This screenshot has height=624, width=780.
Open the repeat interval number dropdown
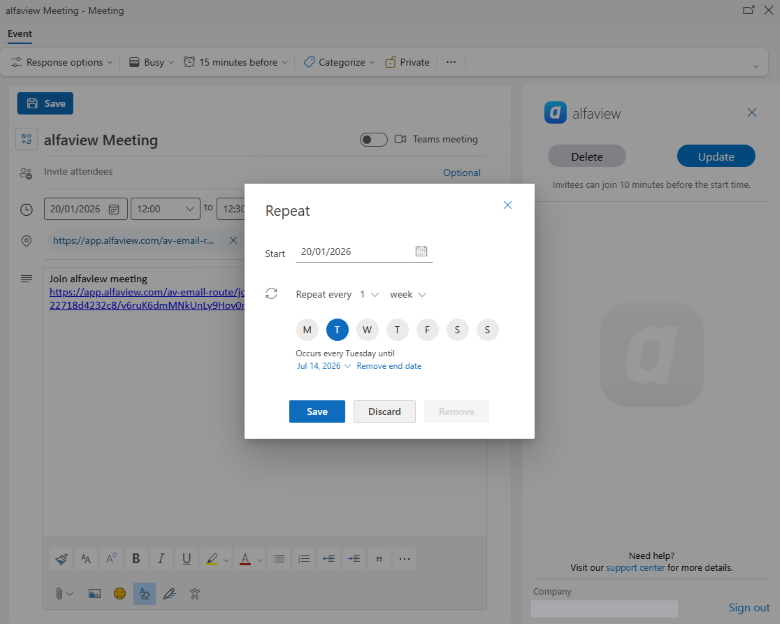(x=369, y=295)
